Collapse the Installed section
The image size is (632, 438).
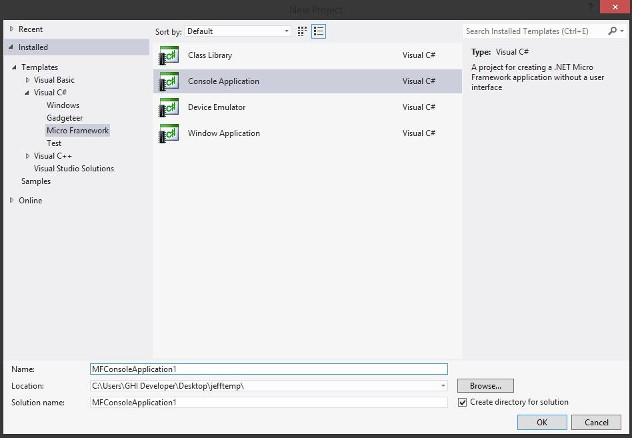pyautogui.click(x=11, y=47)
